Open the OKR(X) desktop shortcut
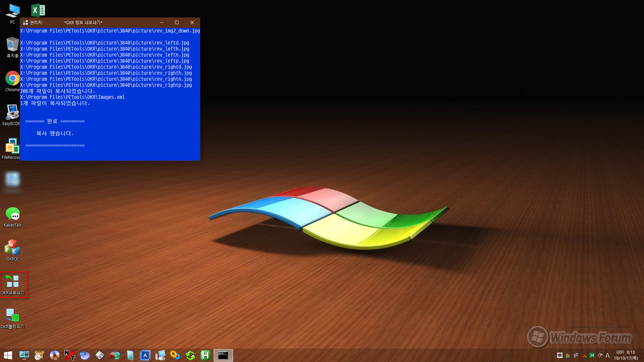The image size is (644, 362). click(12, 250)
